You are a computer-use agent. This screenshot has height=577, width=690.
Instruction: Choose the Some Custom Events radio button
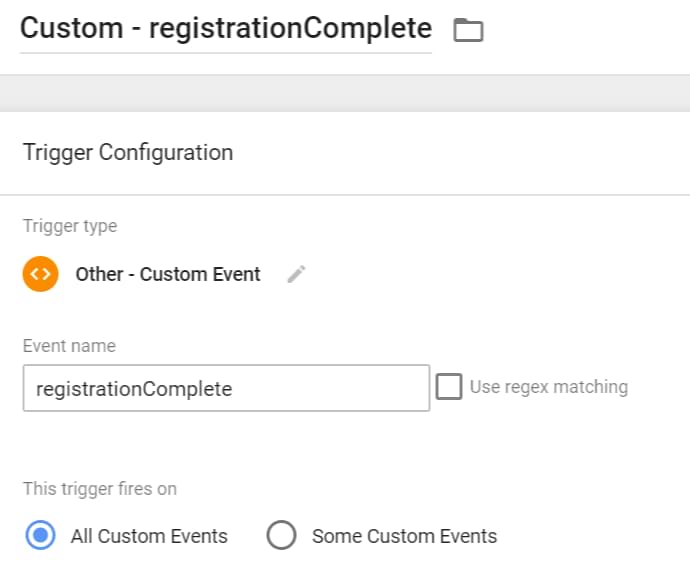click(282, 536)
